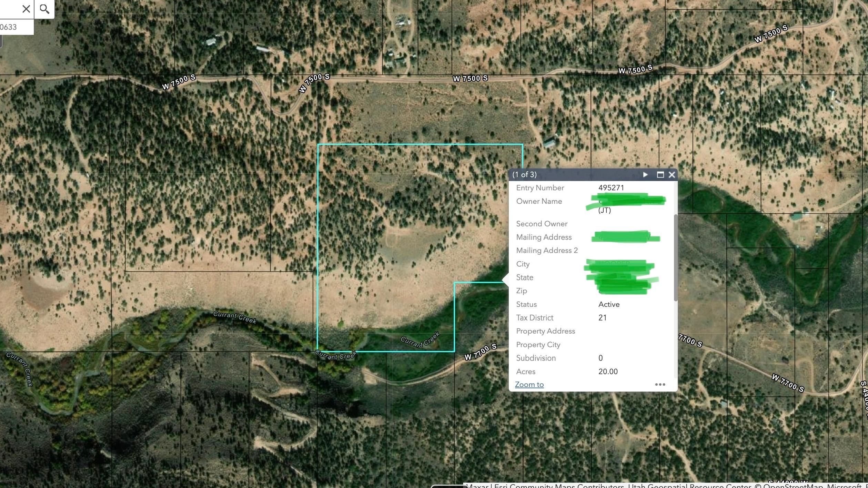Close the parcel information popup
The image size is (868, 488).
[x=672, y=175]
